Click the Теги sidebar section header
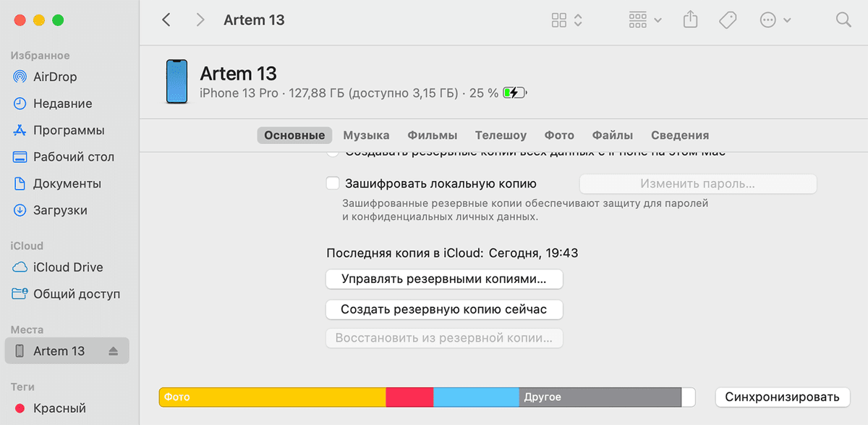The image size is (868, 425). (22, 387)
